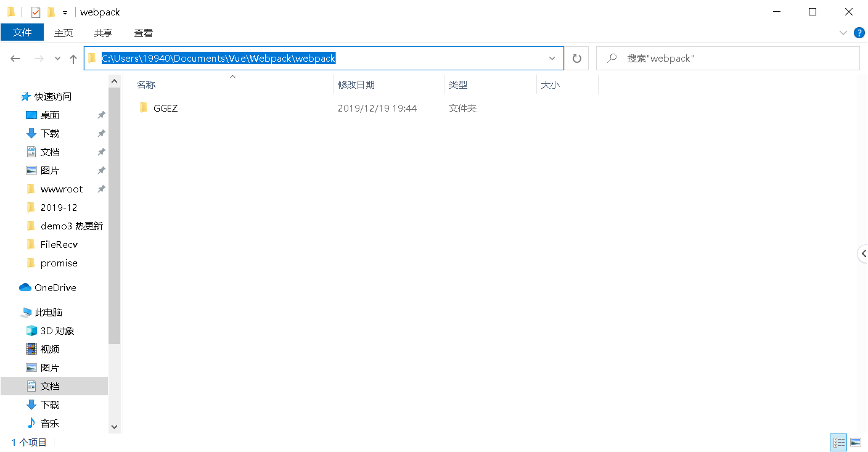868x452 pixels.
Task: Open the 文件 menu
Action: pos(22,33)
